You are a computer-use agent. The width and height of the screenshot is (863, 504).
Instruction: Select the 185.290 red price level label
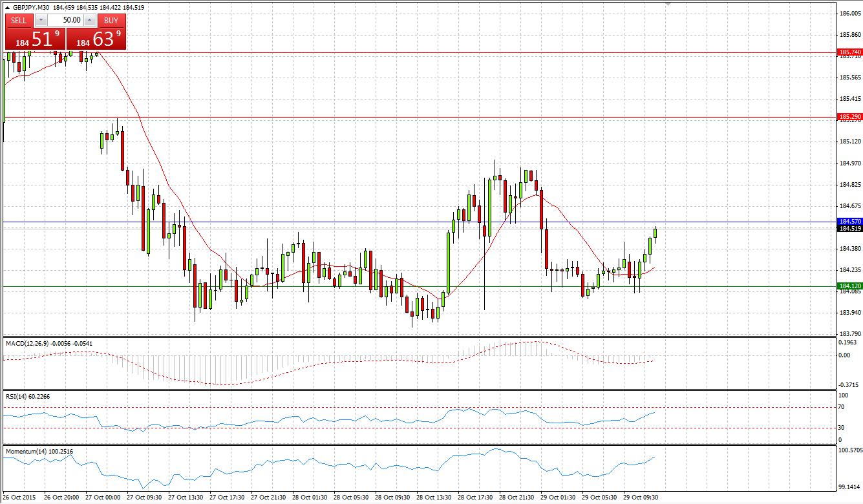tap(849, 117)
